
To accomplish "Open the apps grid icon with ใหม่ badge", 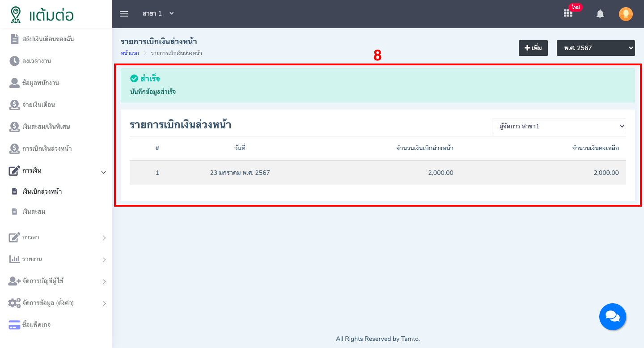I will click(568, 14).
